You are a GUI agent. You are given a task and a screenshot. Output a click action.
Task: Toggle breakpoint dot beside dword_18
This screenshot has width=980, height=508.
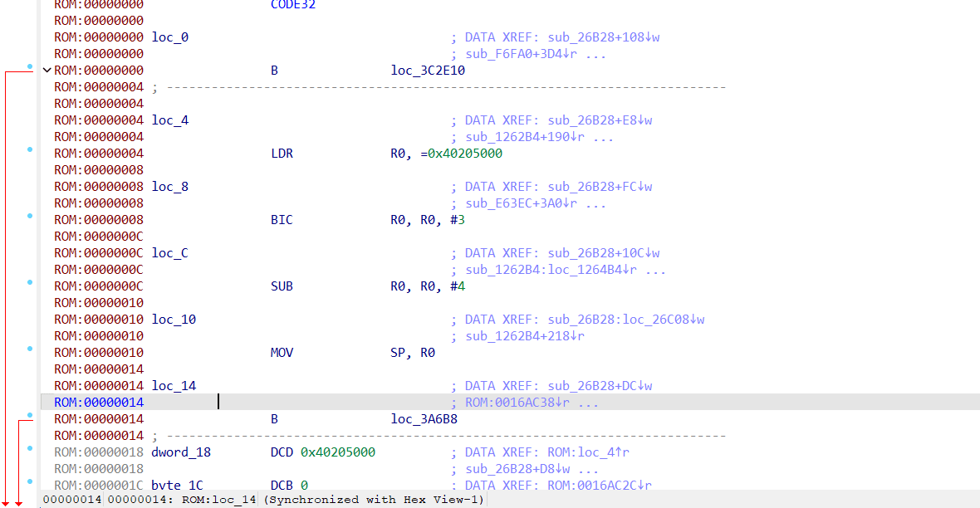click(29, 448)
